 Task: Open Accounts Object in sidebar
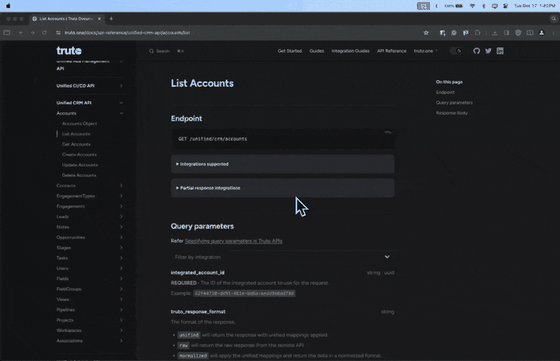click(79, 124)
